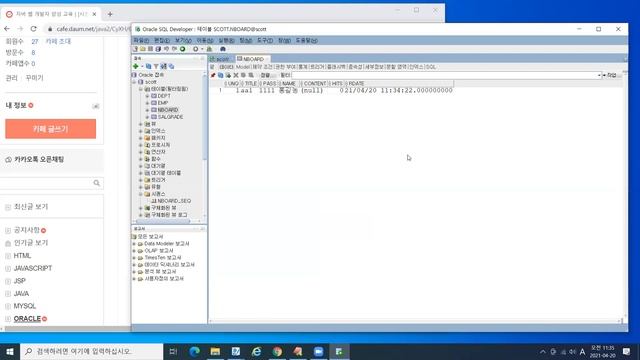Open Chrome from the taskbar
The height and width of the screenshot is (360, 640).
[278, 351]
